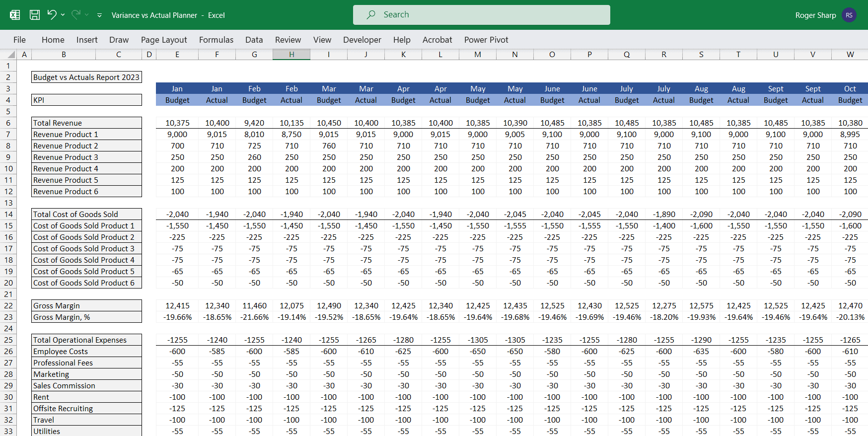Click the Redo arrow icon
The height and width of the screenshot is (436, 868).
coord(76,15)
